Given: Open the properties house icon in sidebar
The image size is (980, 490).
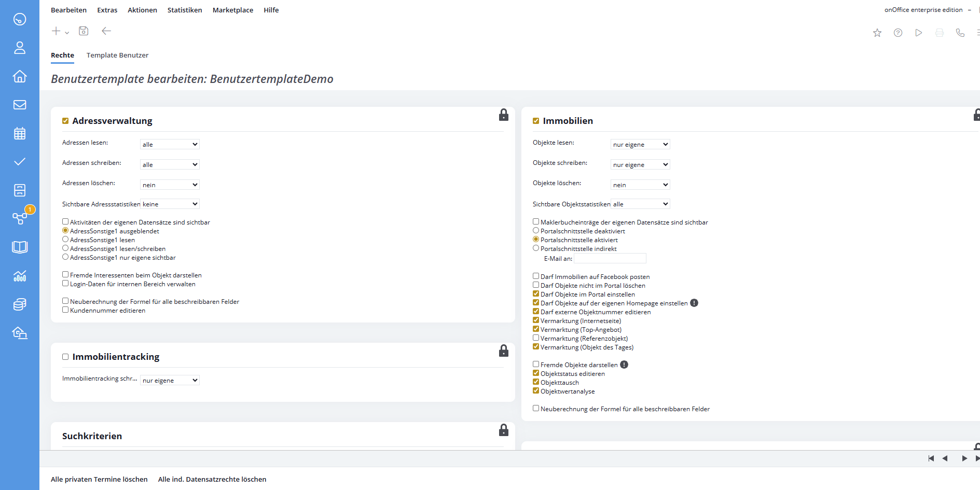Looking at the screenshot, I should (x=20, y=76).
